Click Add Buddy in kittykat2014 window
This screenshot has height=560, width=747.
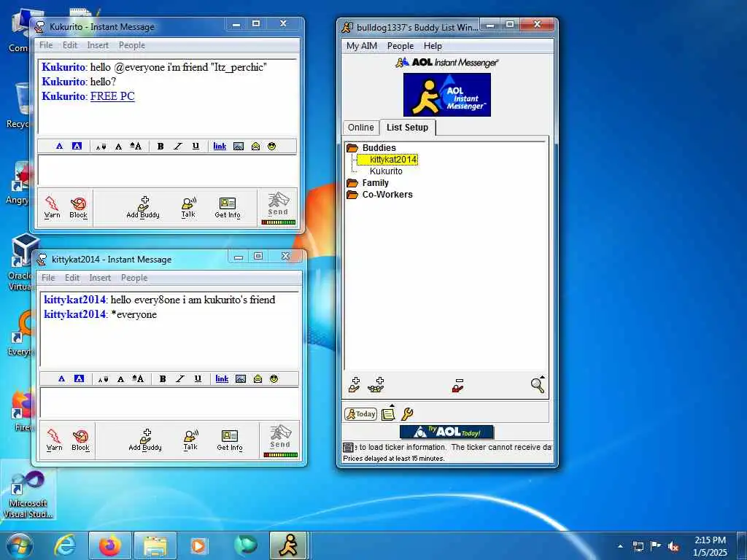(145, 440)
